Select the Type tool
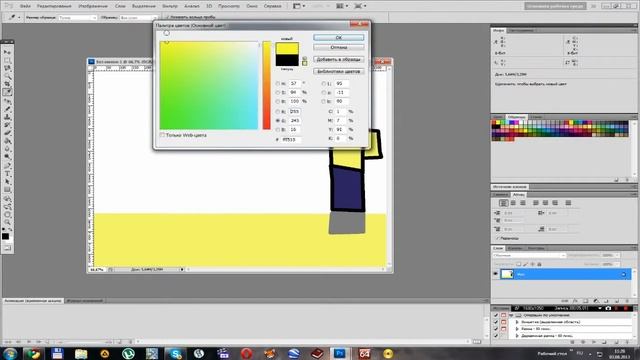Screen dimensions: 640x360 [7, 174]
